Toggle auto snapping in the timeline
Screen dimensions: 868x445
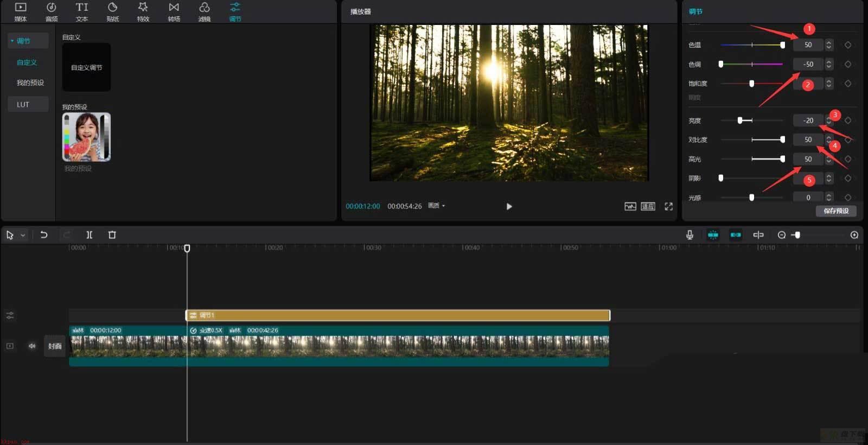click(x=736, y=235)
